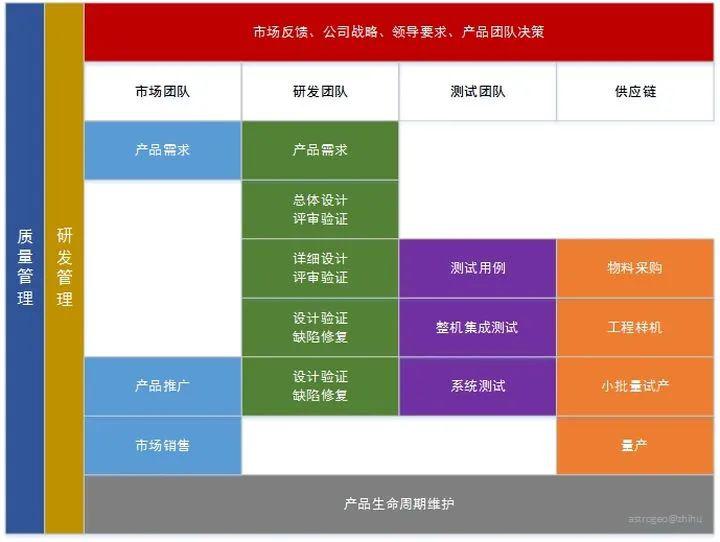Select the 测试团队 column header

tap(478, 91)
